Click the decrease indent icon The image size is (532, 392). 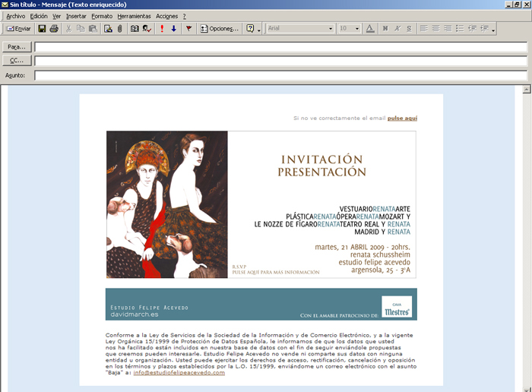click(x=472, y=29)
